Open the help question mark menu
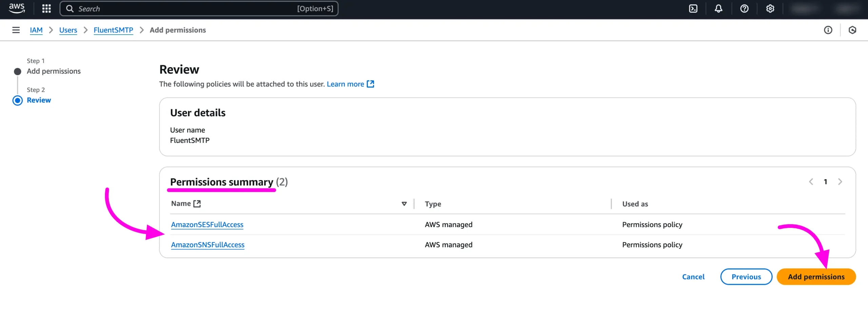The image size is (868, 317). pyautogui.click(x=744, y=8)
